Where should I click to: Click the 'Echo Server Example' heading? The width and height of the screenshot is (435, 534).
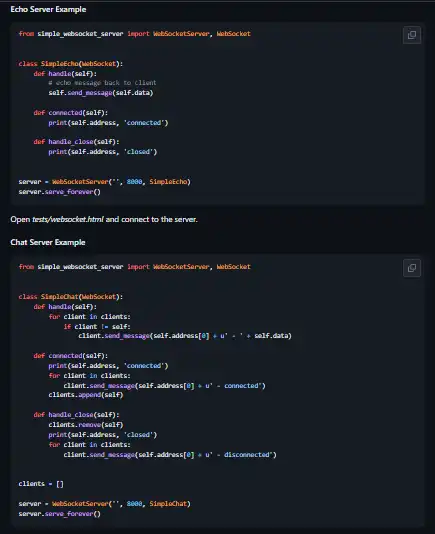[48, 9]
